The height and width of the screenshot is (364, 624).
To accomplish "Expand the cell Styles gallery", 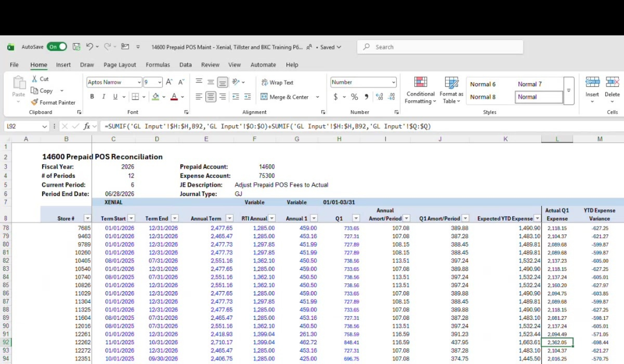I will pyautogui.click(x=569, y=91).
